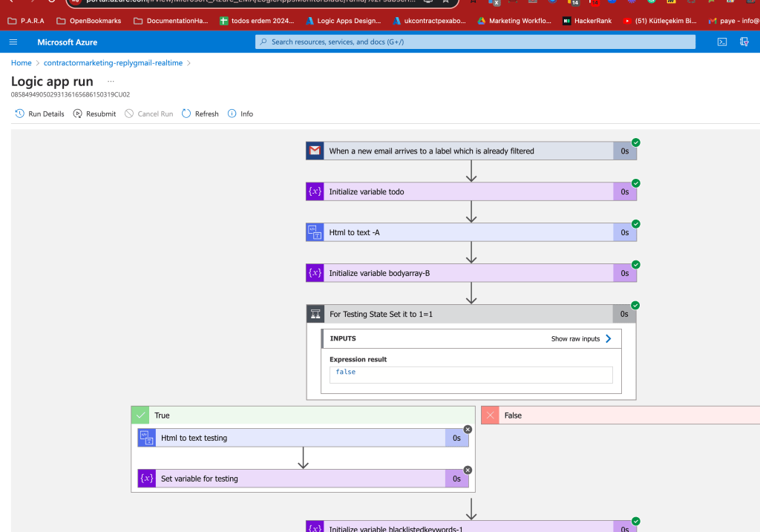Click variable icon of Initialize variable bodyarray-B
This screenshot has width=760, height=532.
315,273
